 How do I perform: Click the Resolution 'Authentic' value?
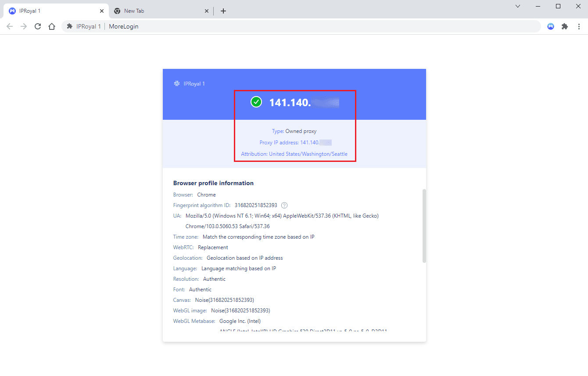[214, 279]
